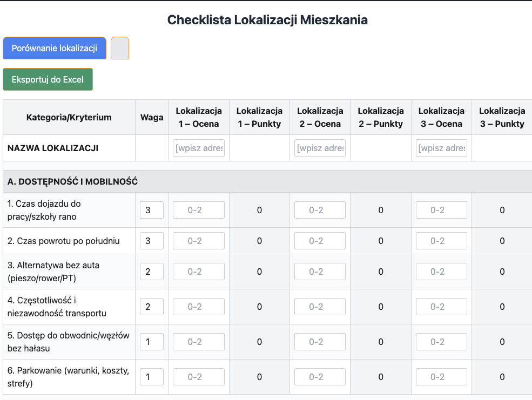Select Lokalizacja 1 score for Parkowanie row
The width and height of the screenshot is (532, 400).
coord(199,377)
